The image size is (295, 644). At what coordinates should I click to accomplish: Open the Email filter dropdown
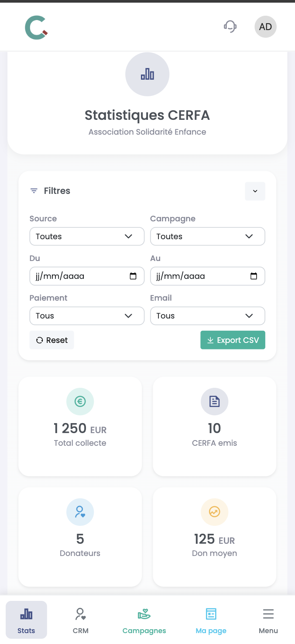coord(207,315)
